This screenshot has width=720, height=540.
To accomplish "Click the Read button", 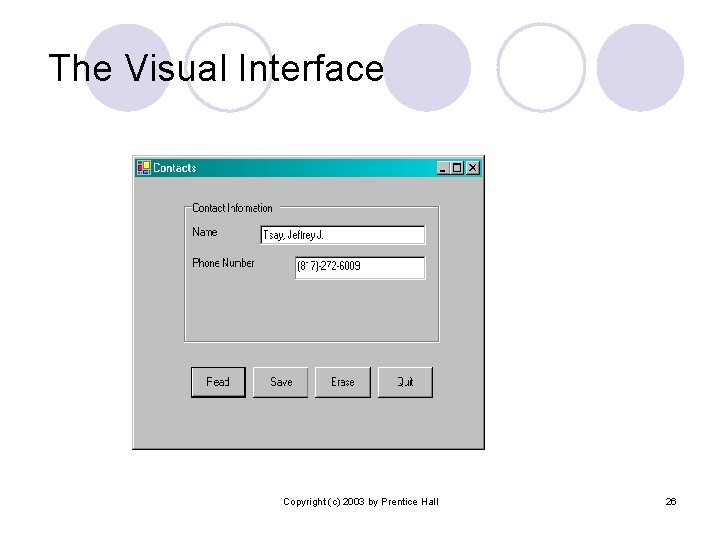I will pyautogui.click(x=218, y=382).
